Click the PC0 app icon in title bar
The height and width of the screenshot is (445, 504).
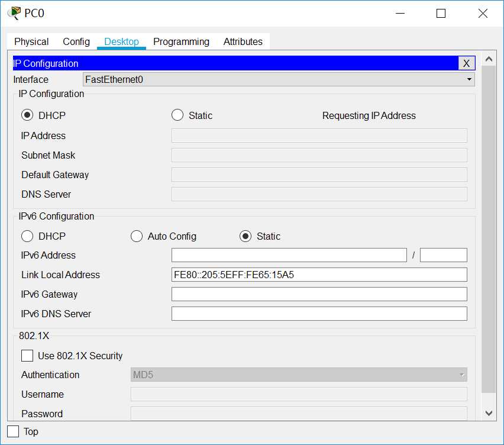click(14, 13)
